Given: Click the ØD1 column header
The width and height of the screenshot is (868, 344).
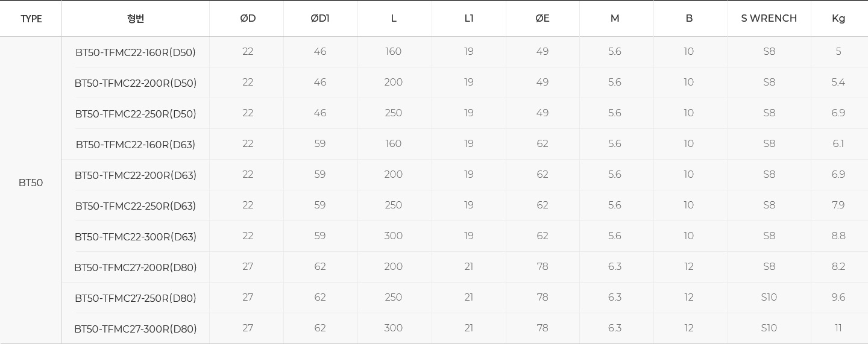Looking at the screenshot, I should click(320, 19).
